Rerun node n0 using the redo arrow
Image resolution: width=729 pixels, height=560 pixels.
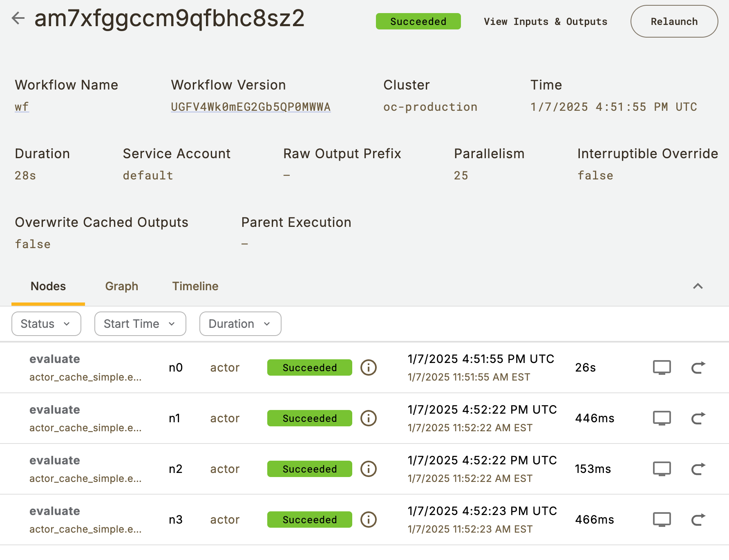coord(698,367)
